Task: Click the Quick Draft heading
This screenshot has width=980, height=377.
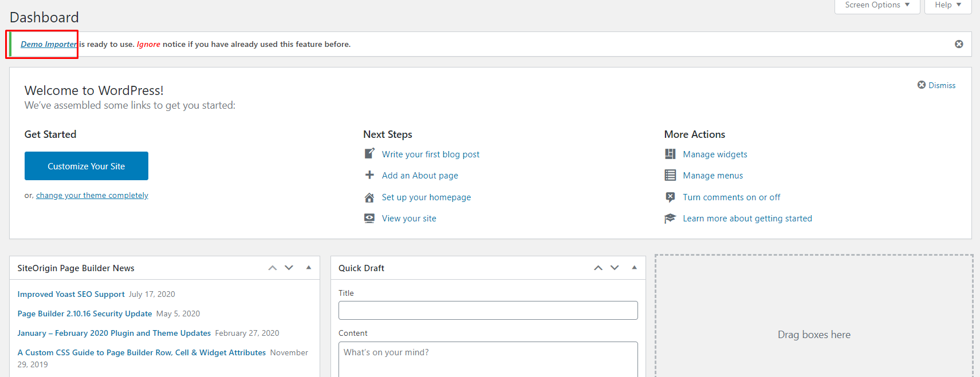Action: coord(361,268)
